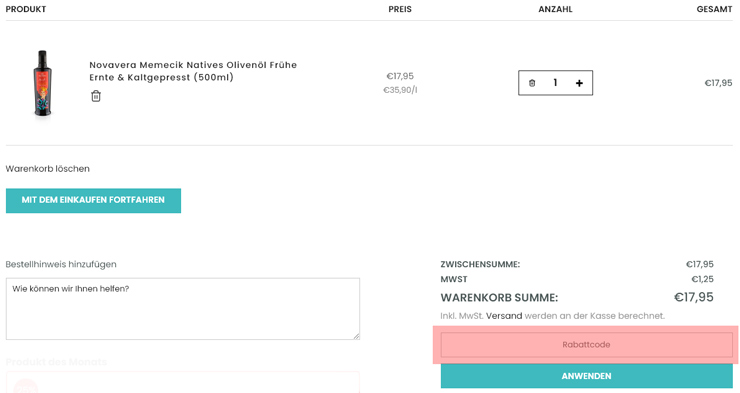Click the ANZAHL column header
The height and width of the screenshot is (393, 740).
pyautogui.click(x=555, y=9)
